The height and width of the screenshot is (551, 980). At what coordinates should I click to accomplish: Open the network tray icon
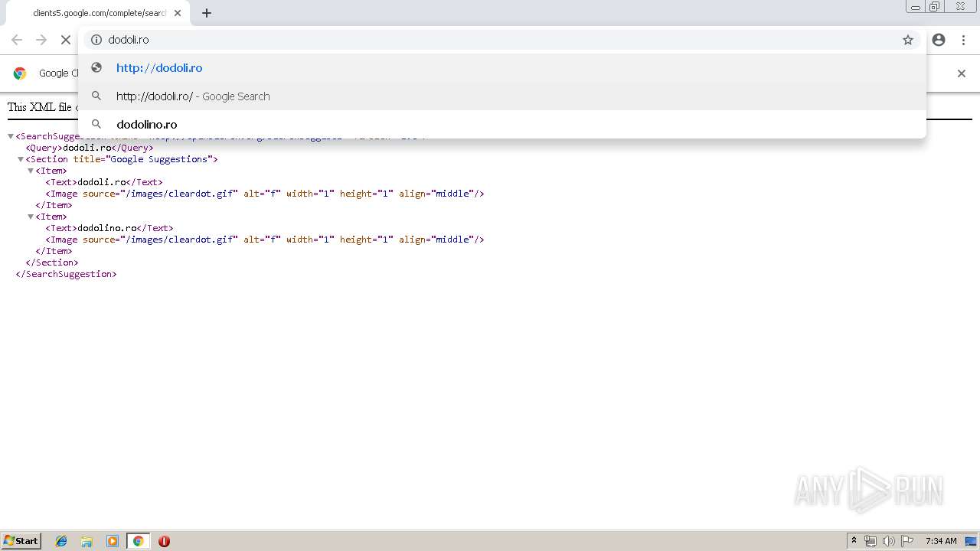click(x=871, y=541)
